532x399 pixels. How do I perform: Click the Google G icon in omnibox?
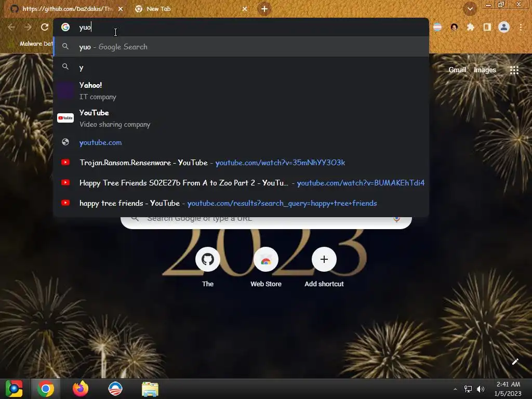point(65,27)
